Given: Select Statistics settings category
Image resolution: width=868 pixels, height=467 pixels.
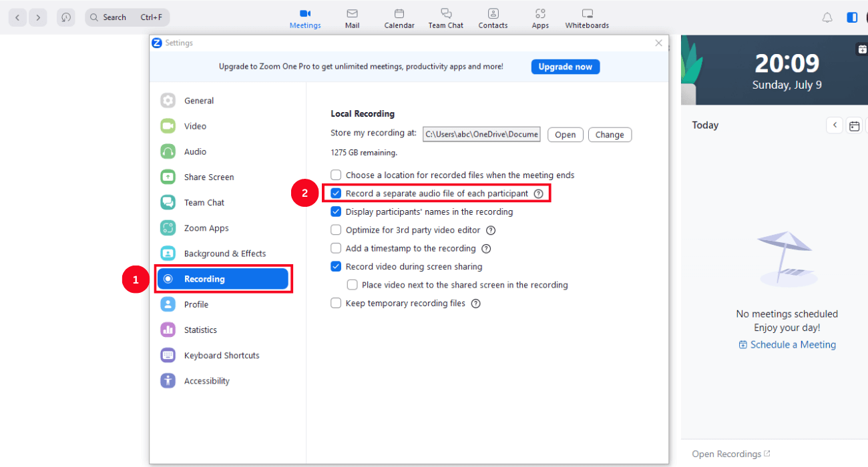Looking at the screenshot, I should 222,330.
